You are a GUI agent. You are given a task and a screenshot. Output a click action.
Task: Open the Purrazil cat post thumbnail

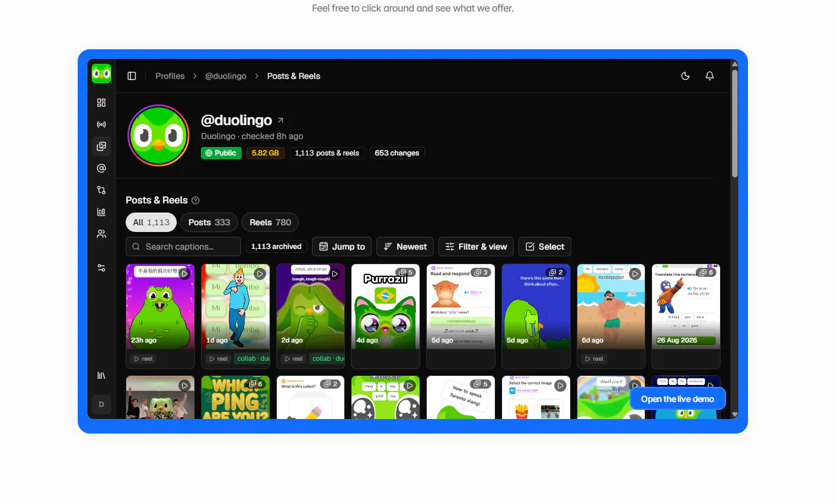click(386, 307)
